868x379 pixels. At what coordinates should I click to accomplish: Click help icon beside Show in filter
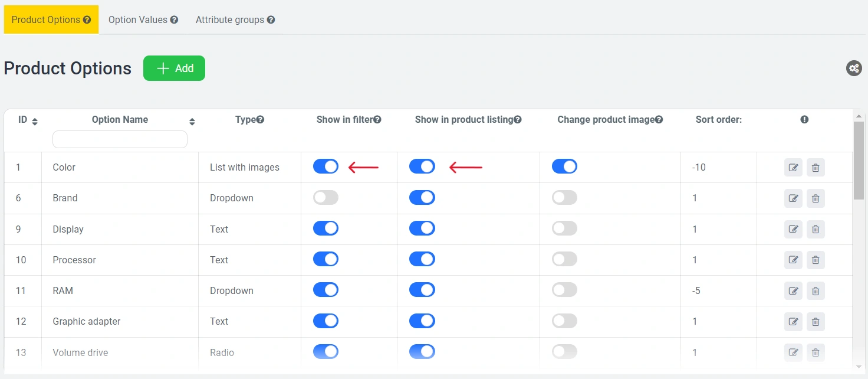[x=377, y=120]
